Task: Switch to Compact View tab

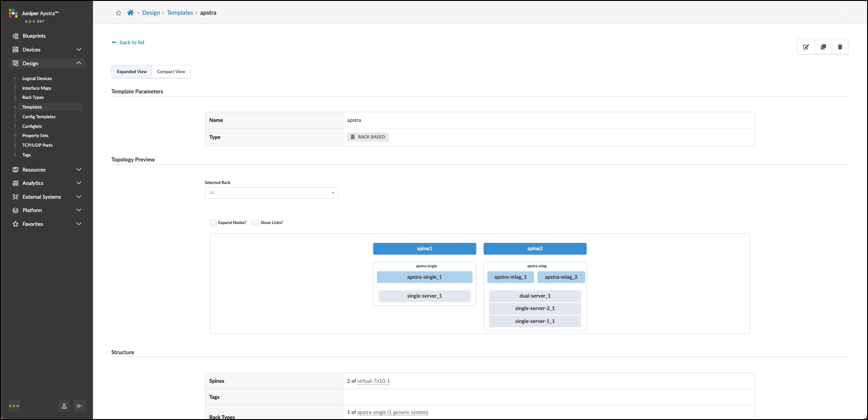Action: 171,72
